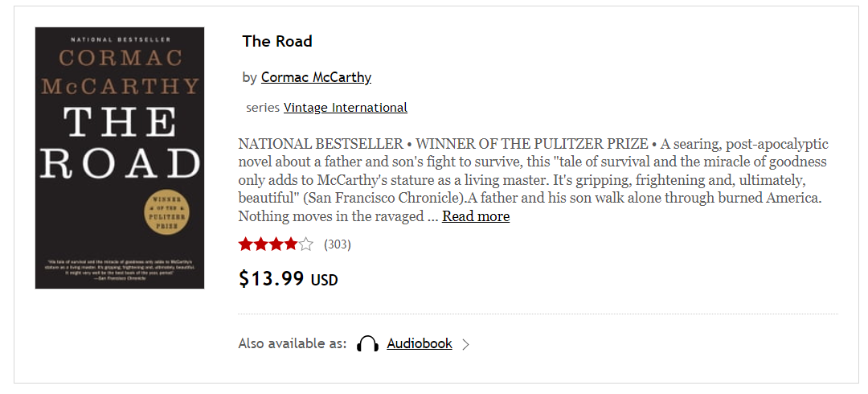Click the National Bestseller text on cover
868x394 pixels.
[121, 39]
